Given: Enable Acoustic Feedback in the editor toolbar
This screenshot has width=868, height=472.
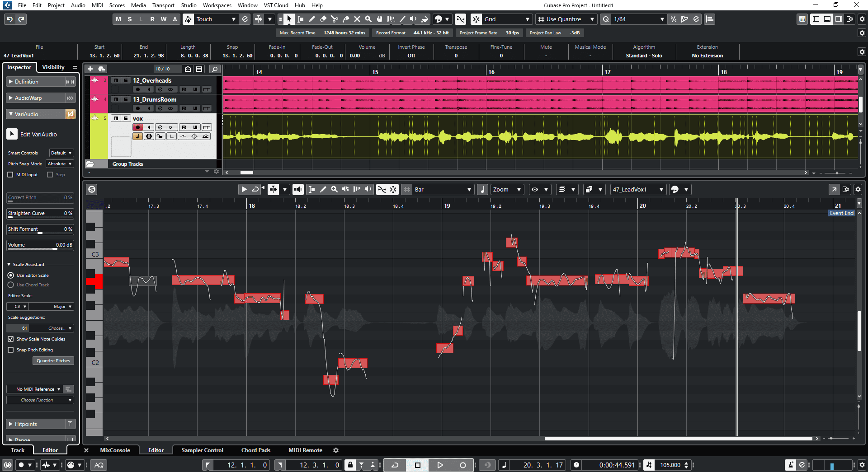Looking at the screenshot, I should [x=298, y=189].
